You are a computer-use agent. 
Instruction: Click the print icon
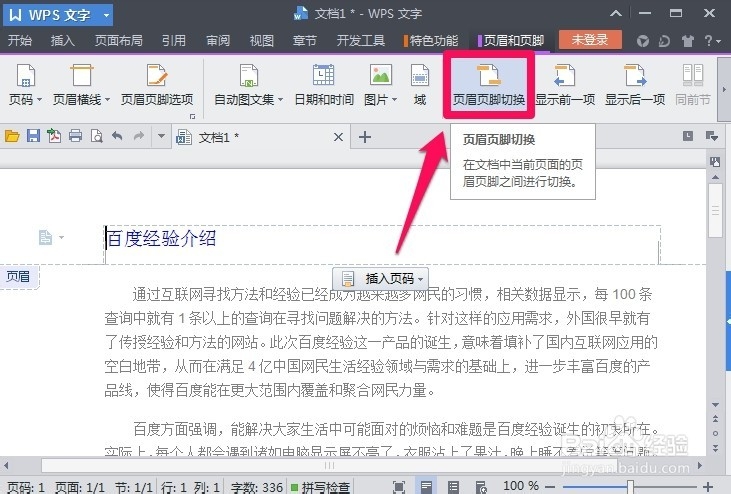pos(76,136)
